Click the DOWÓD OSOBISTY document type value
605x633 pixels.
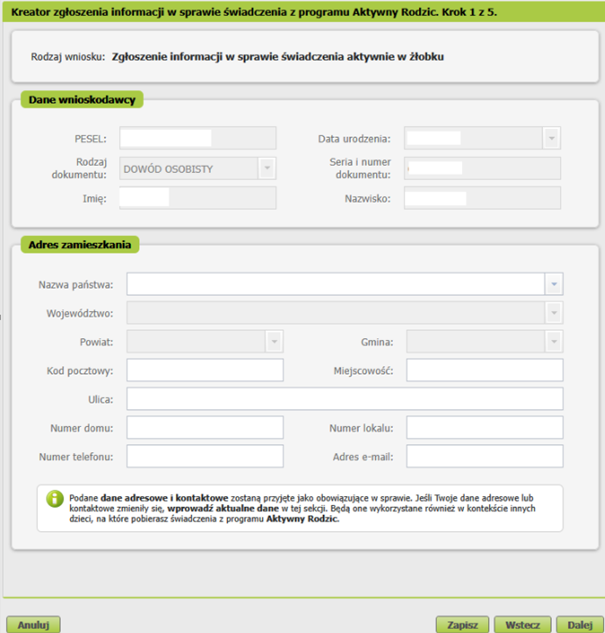168,169
